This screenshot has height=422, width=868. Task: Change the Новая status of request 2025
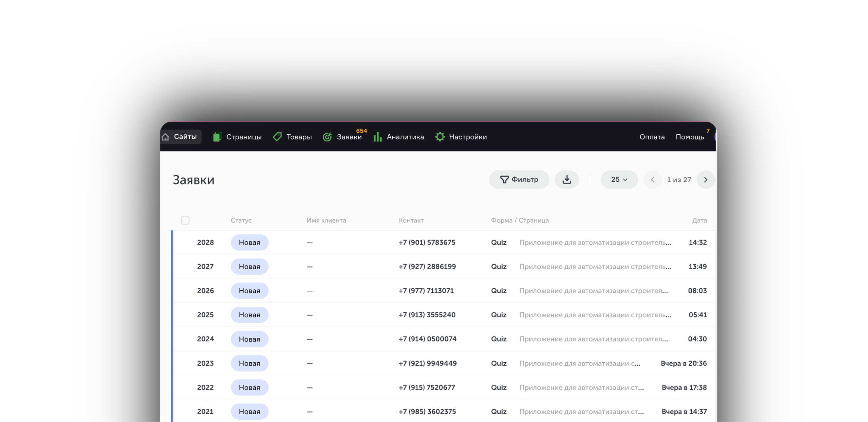point(250,315)
